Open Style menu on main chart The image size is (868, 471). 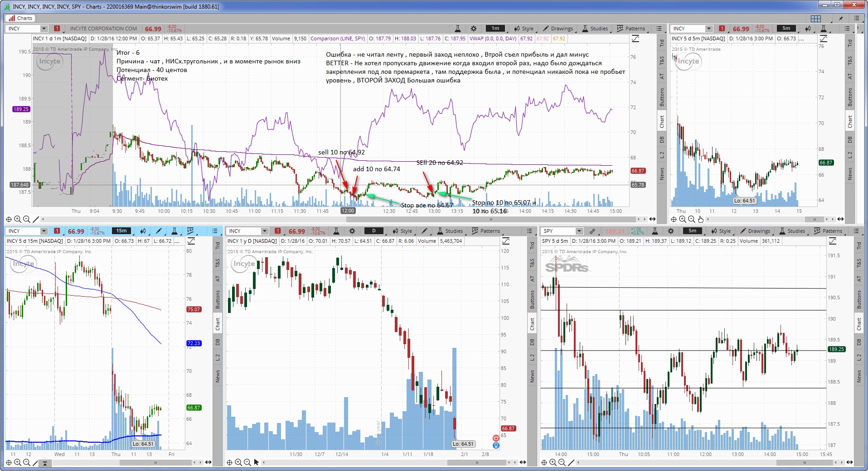(524, 29)
